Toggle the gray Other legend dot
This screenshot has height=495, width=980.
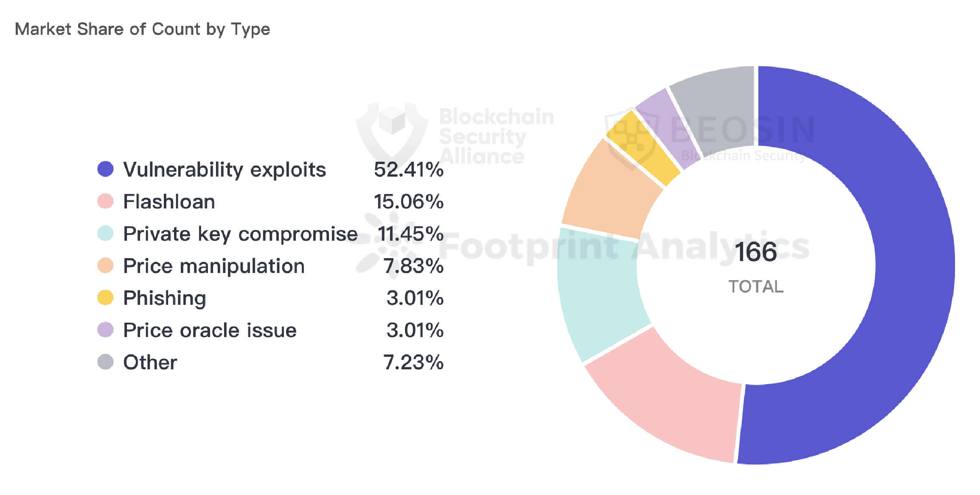pyautogui.click(x=105, y=362)
